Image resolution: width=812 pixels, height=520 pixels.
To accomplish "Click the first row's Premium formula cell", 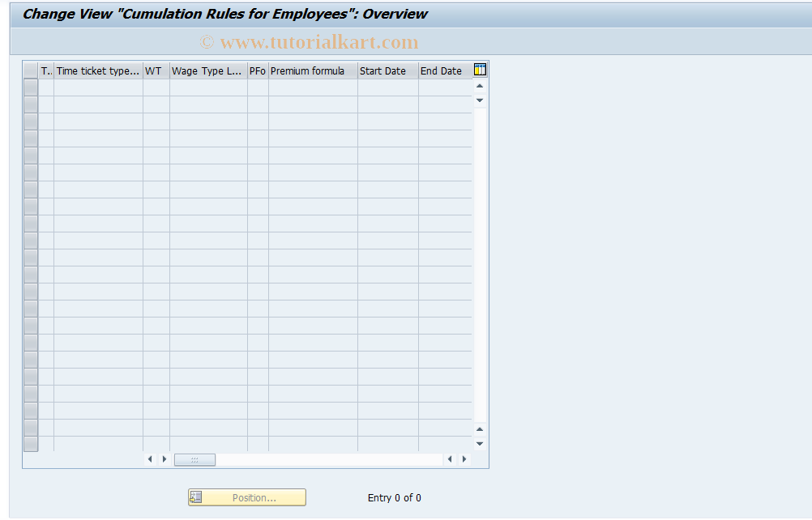I will pos(313,87).
